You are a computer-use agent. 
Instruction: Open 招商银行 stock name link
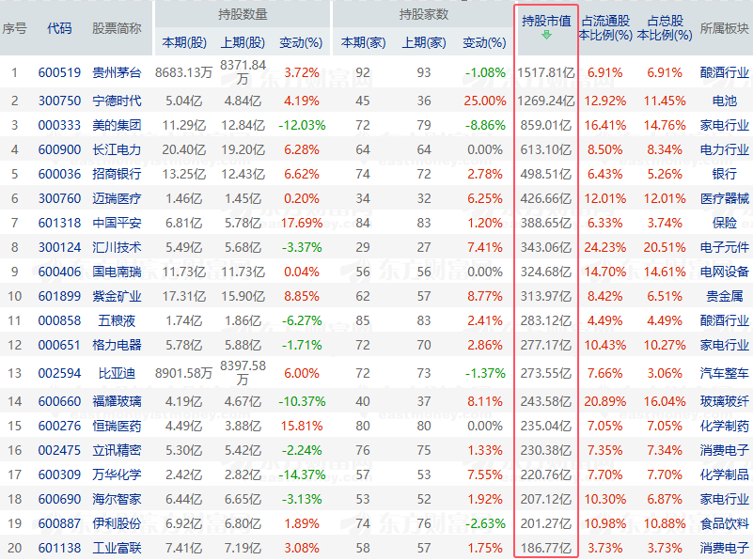coord(117,174)
